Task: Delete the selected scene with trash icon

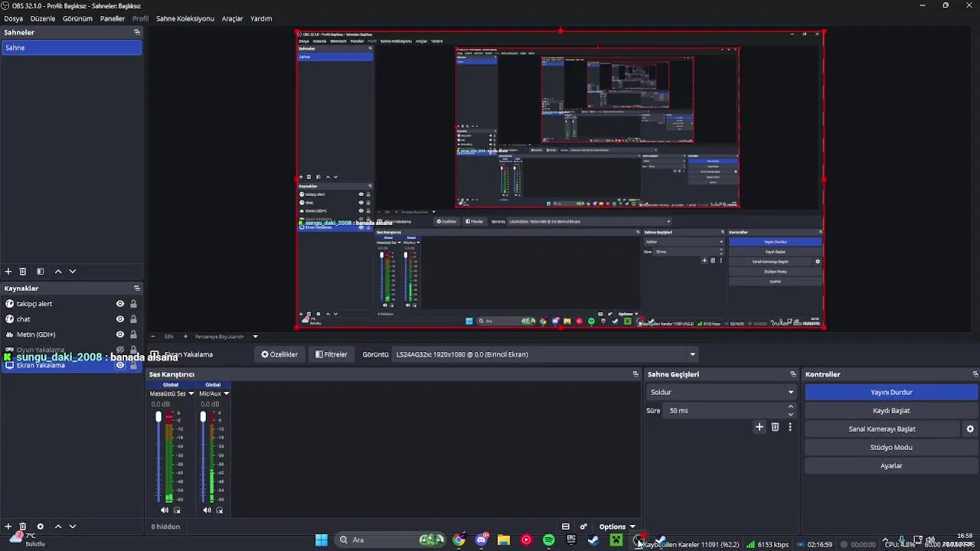Action: point(23,271)
